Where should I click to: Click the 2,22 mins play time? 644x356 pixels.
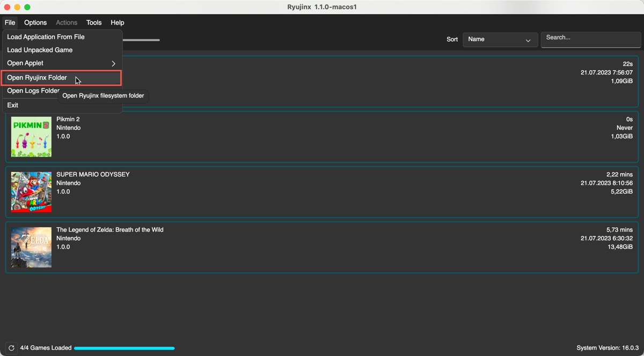click(x=619, y=174)
